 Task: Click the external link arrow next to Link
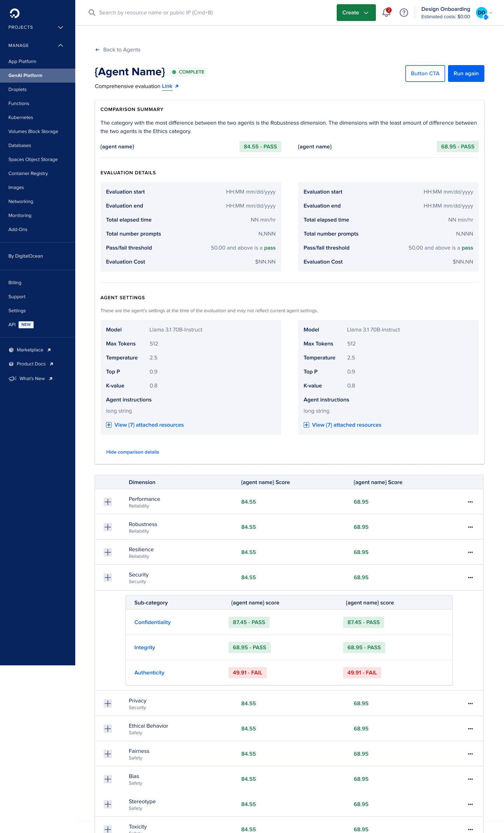tap(177, 86)
